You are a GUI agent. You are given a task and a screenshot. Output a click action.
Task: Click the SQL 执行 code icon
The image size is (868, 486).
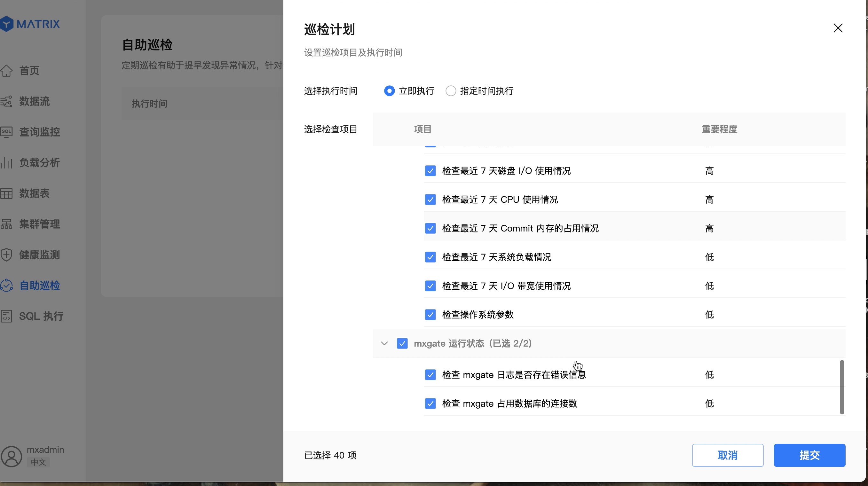point(6,316)
